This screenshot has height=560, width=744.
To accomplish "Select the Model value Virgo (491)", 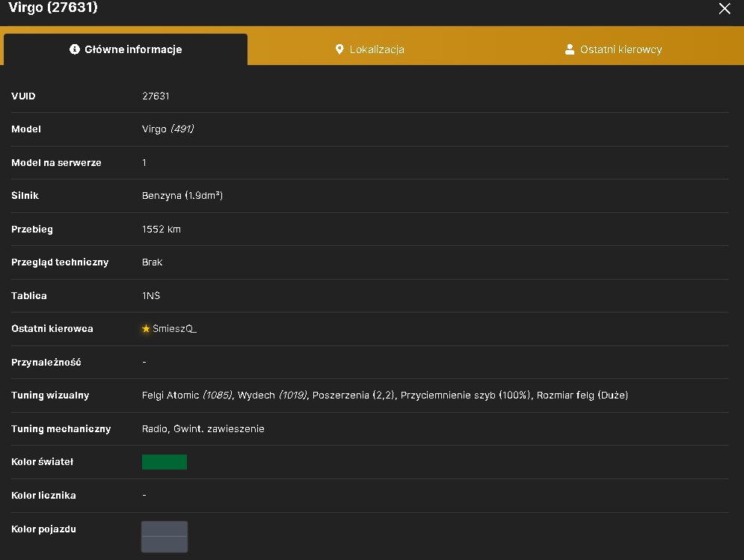I will click(x=168, y=129).
